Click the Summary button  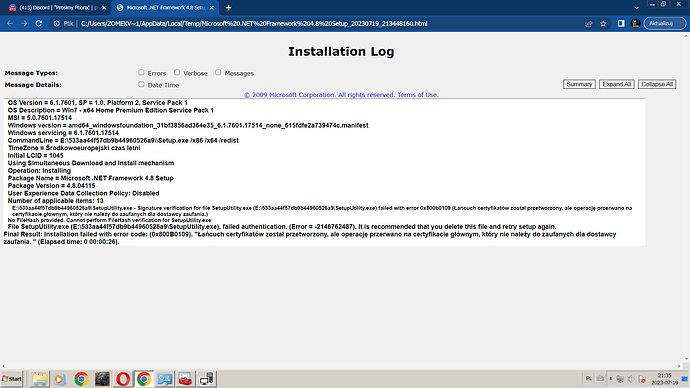coord(579,84)
